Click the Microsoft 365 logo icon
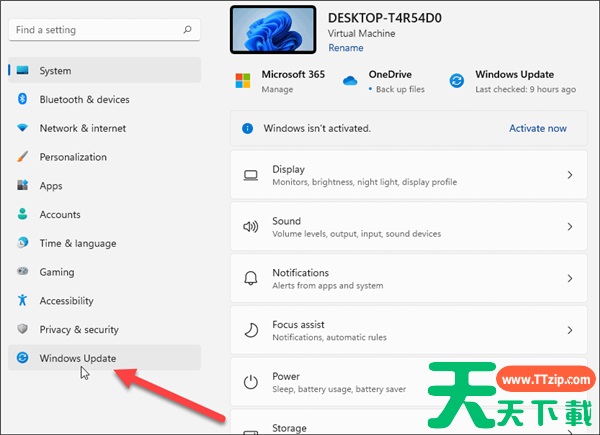 [243, 81]
